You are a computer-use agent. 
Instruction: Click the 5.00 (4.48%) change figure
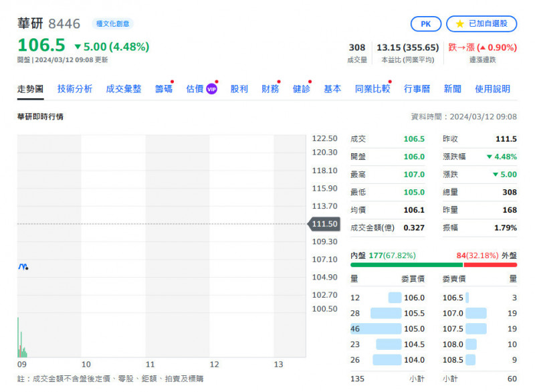coord(112,46)
